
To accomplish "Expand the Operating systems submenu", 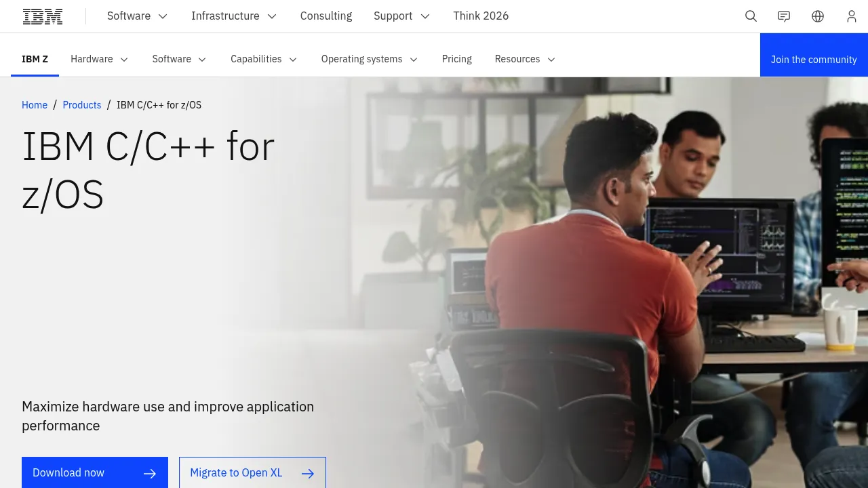I will [x=370, y=59].
